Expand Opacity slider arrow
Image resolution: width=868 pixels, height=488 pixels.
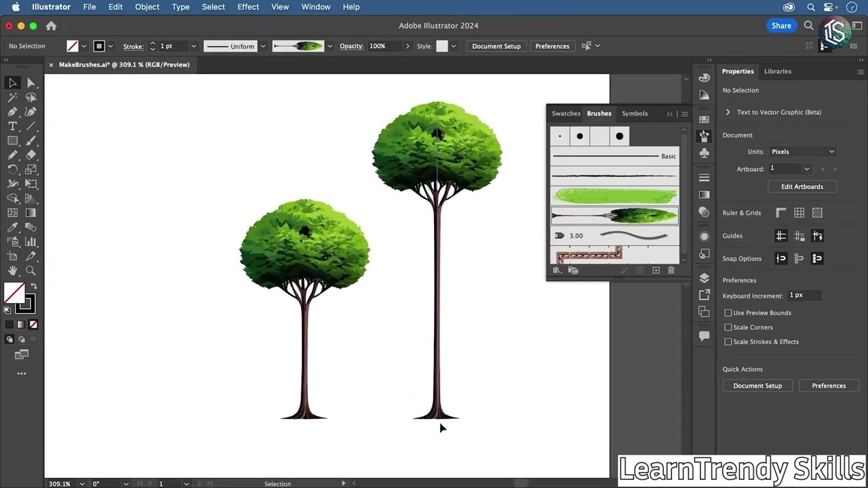(408, 46)
